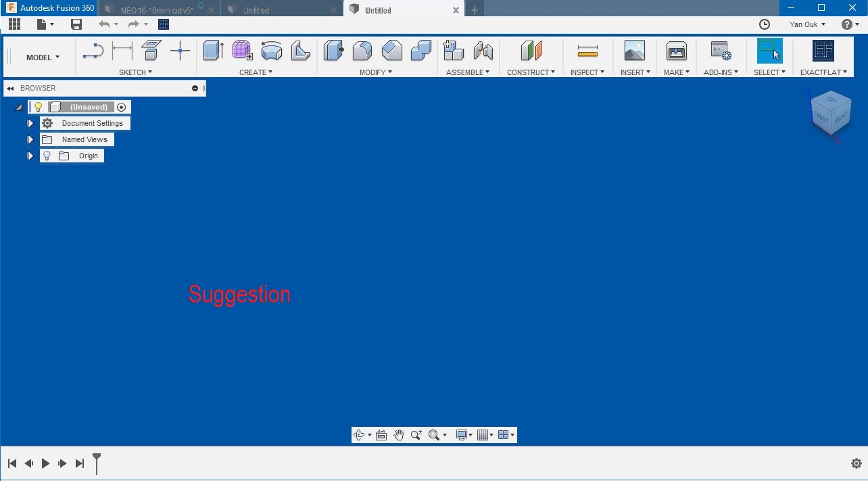
Task: Toggle visibility of the Origin folder
Action: [47, 156]
